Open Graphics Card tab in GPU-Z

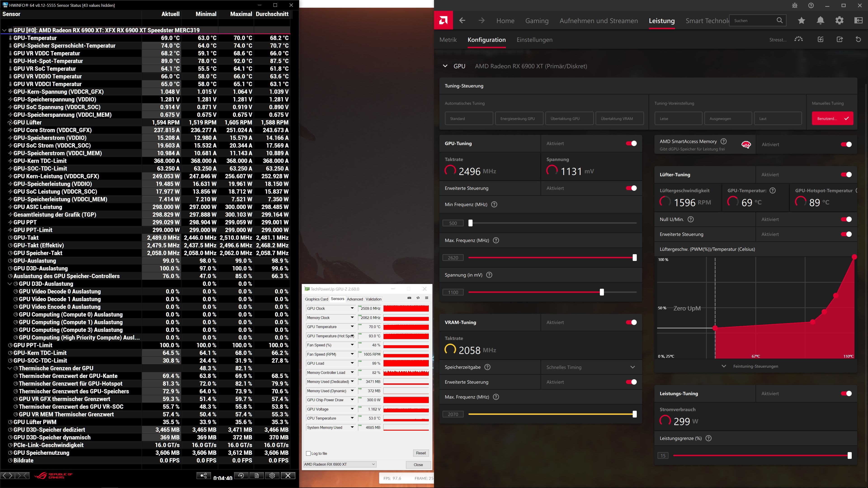point(316,299)
